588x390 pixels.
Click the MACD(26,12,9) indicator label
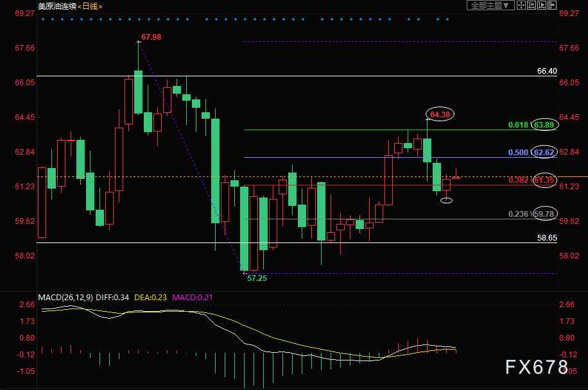click(x=65, y=298)
